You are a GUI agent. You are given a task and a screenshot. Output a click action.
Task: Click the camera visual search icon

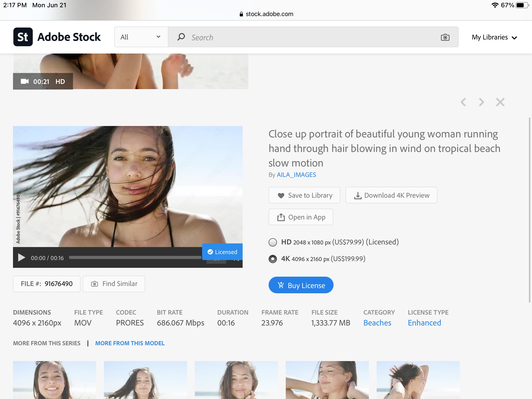pos(445,37)
